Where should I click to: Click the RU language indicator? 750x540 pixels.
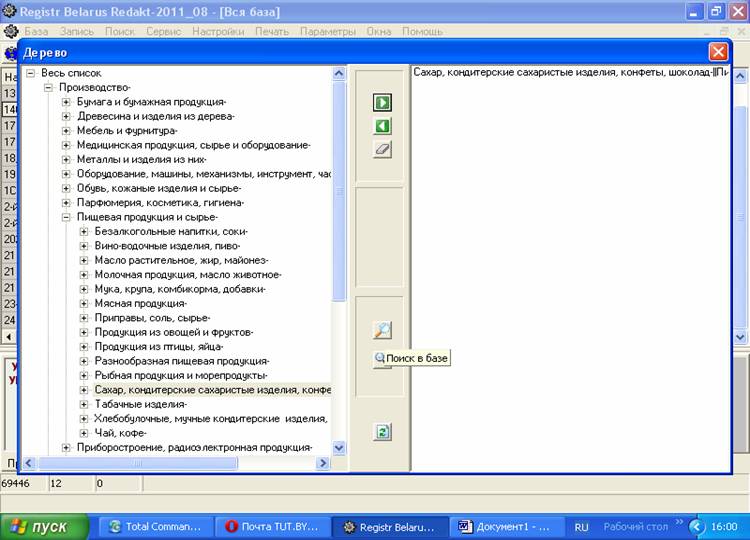coord(582,526)
